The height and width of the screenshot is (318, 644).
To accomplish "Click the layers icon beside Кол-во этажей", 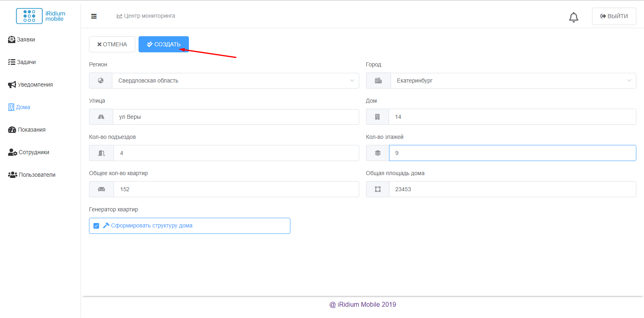I will (377, 153).
